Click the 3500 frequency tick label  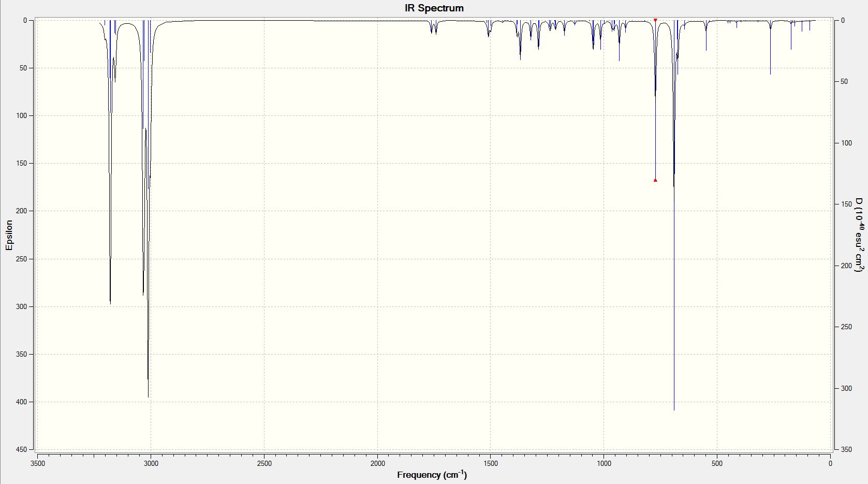coord(38,463)
